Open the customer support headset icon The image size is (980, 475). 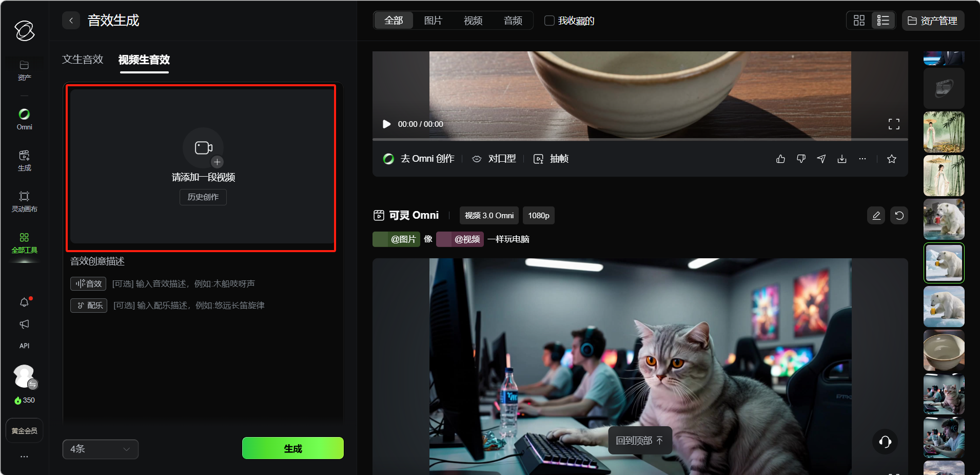tap(885, 442)
